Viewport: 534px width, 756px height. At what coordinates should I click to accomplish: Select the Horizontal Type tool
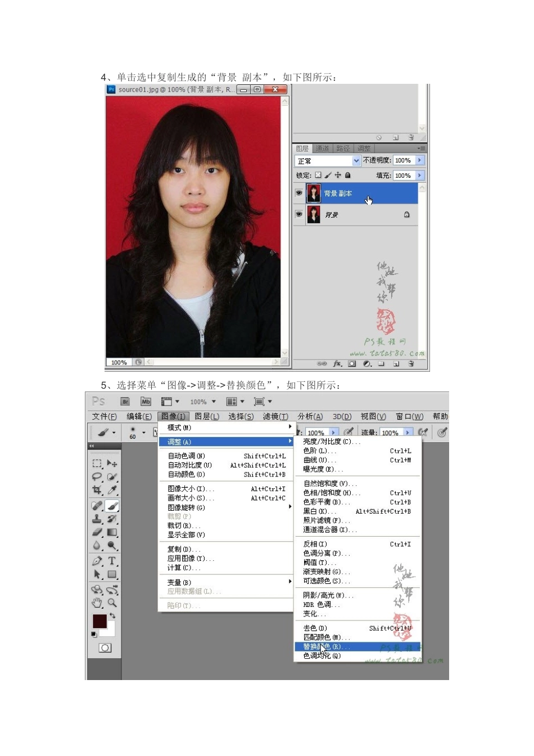point(112,561)
